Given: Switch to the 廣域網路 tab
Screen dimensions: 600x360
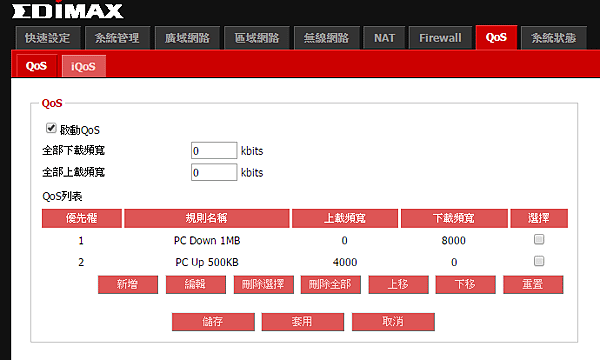Looking at the screenshot, I should point(187,38).
